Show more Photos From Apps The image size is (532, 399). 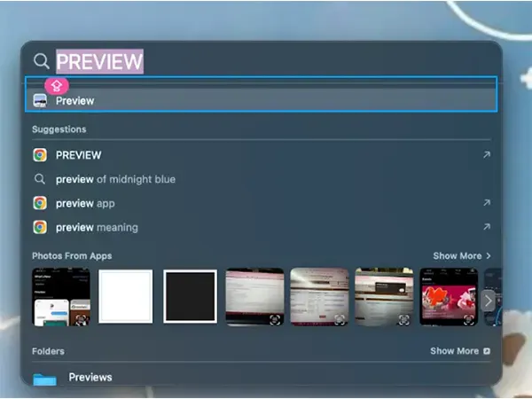(462, 256)
